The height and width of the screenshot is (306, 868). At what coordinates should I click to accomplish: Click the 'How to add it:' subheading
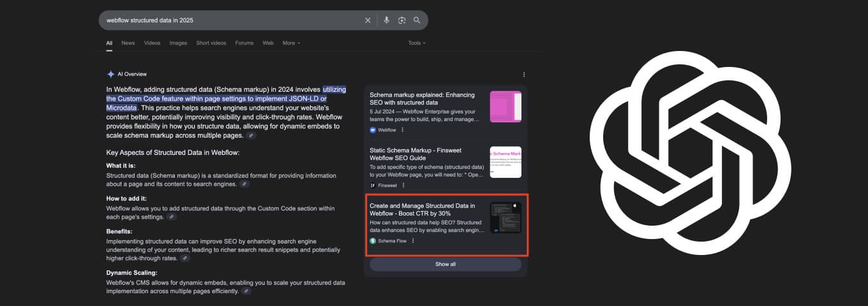tap(126, 199)
